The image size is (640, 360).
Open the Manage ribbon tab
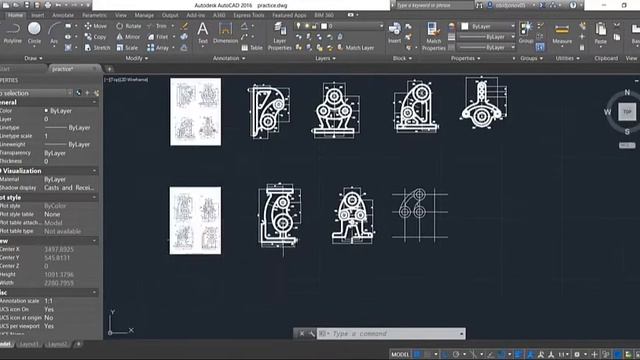coord(144,15)
